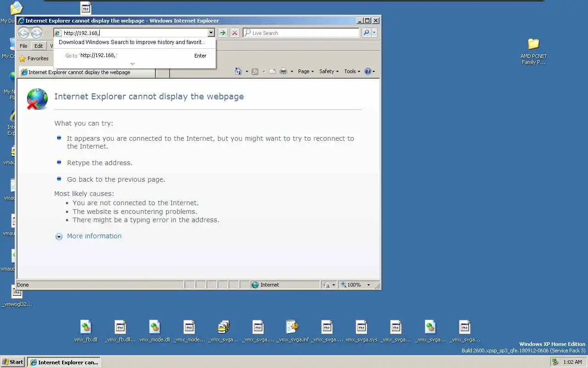Click the system tray network icon
Screen dimensions: 588x368
point(555,362)
